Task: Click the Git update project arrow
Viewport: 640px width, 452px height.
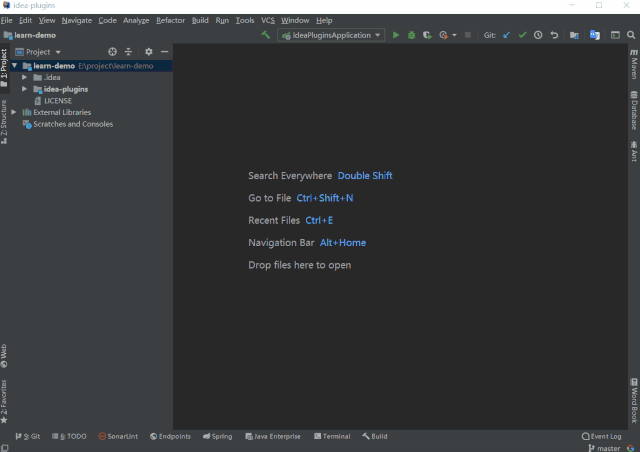Action: (506, 35)
